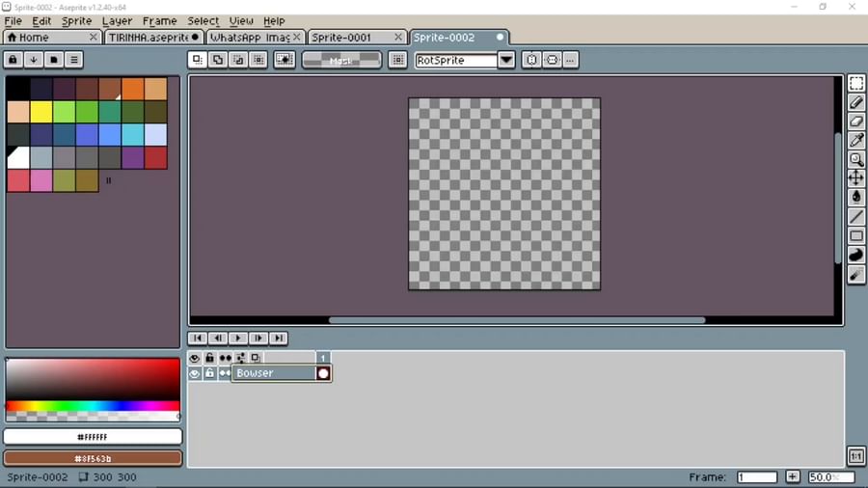This screenshot has width=868, height=488.
Task: Open the Edit menu
Action: coord(41,21)
